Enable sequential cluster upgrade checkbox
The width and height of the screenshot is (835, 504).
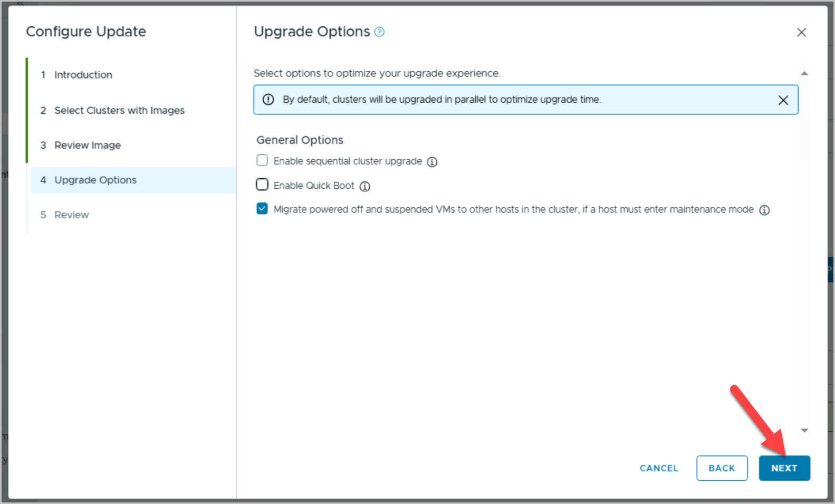[x=262, y=160]
